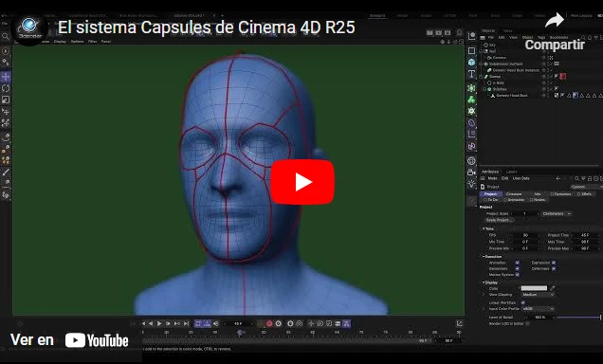Image resolution: width=603 pixels, height=364 pixels.
Task: Click the timeline playhead marker
Action: click(240, 332)
